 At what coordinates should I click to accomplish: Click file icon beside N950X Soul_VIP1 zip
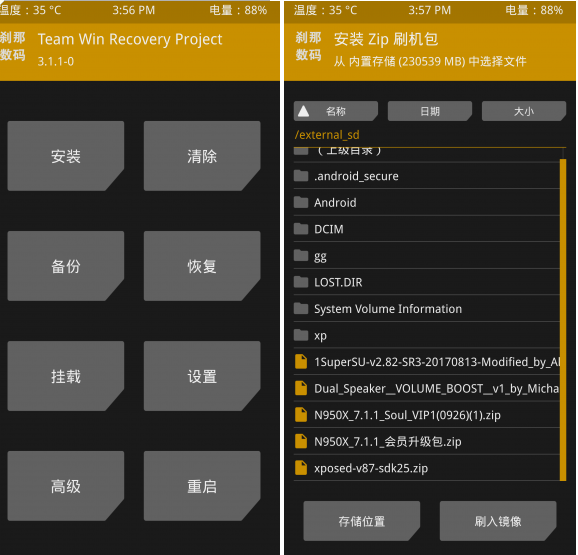coord(301,415)
